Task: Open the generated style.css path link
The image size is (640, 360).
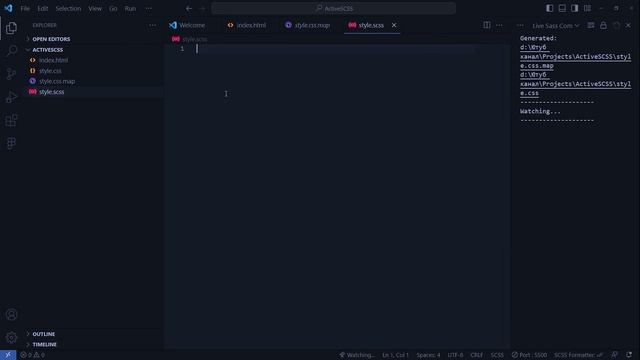Action: pyautogui.click(x=575, y=84)
